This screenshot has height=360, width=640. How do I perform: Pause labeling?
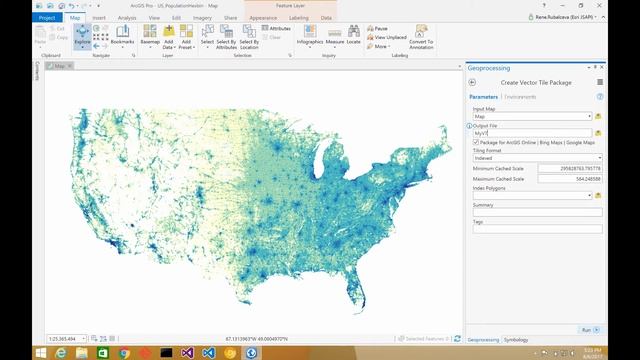point(377,29)
